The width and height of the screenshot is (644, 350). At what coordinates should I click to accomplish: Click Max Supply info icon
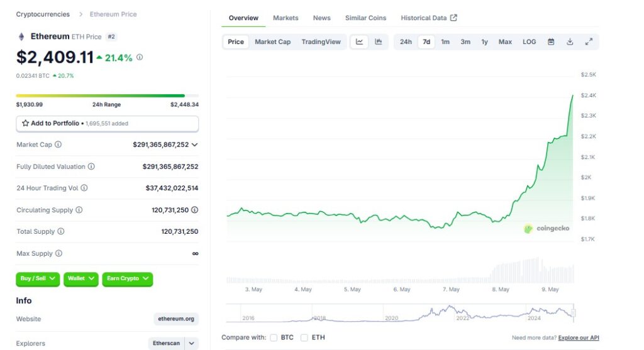[x=58, y=253]
